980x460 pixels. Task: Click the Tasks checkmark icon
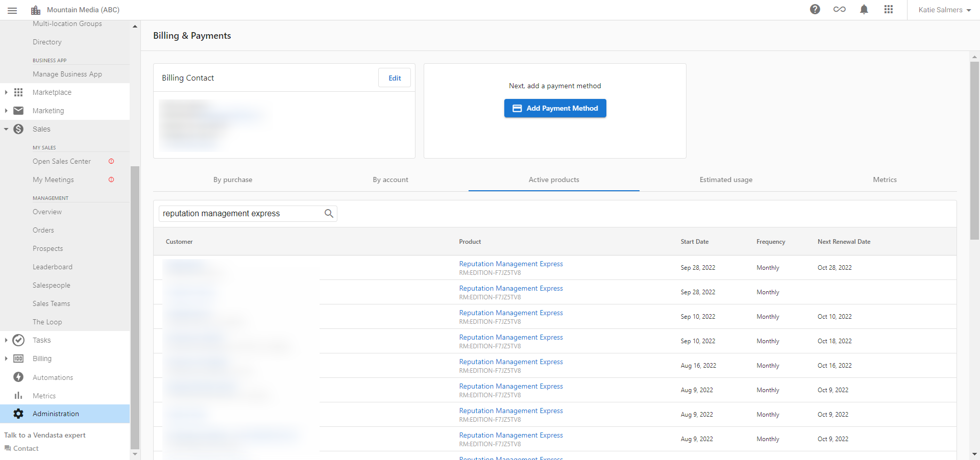[18, 340]
